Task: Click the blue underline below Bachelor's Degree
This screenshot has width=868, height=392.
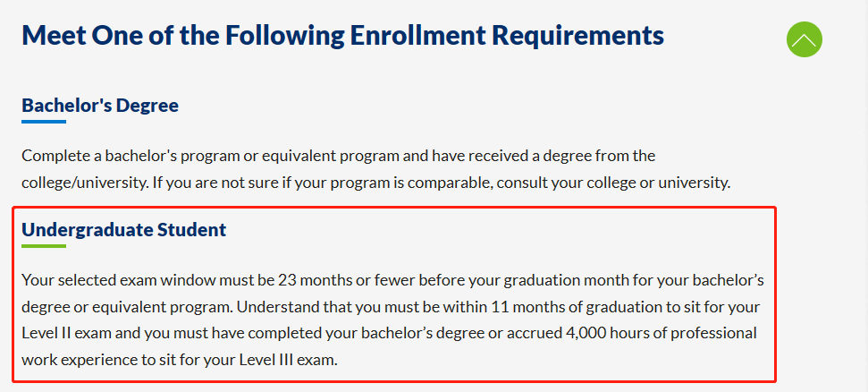Action: pos(44,121)
